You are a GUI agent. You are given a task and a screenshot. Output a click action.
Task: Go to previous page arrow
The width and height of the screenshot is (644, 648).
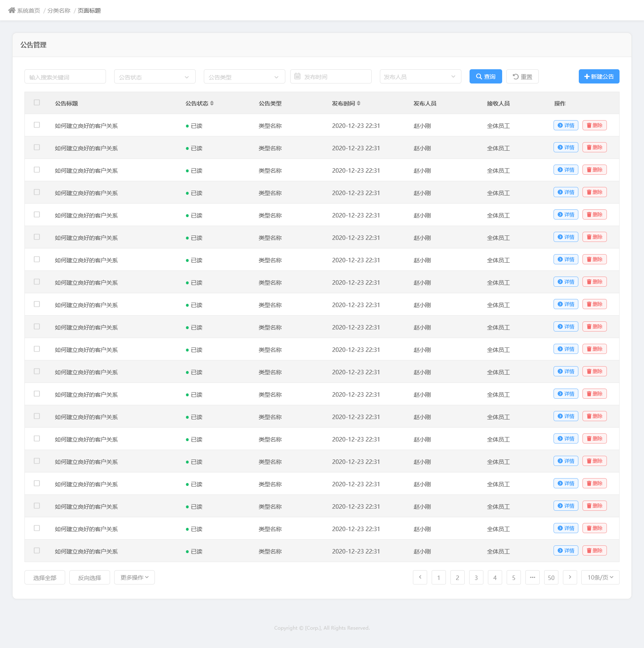(420, 578)
